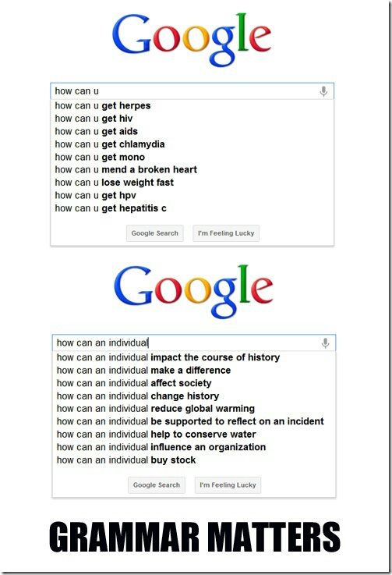Focus the 'how can an individual' search field

pyautogui.click(x=194, y=343)
